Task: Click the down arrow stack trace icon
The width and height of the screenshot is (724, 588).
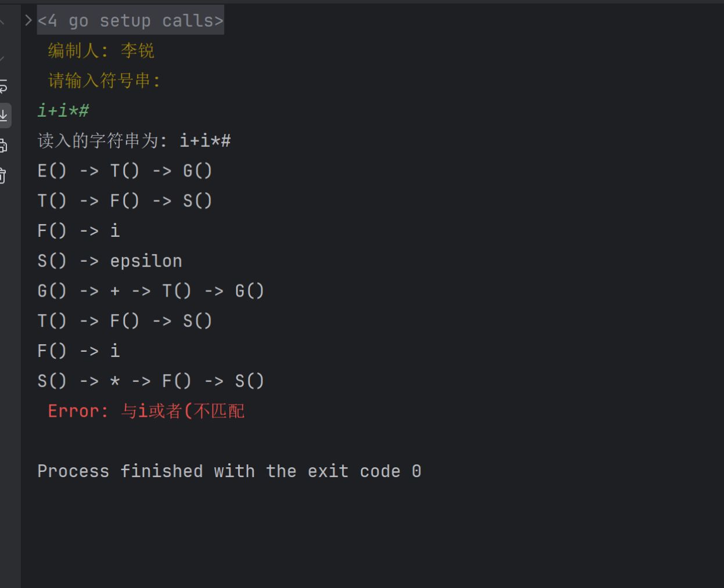Action: 3,57
